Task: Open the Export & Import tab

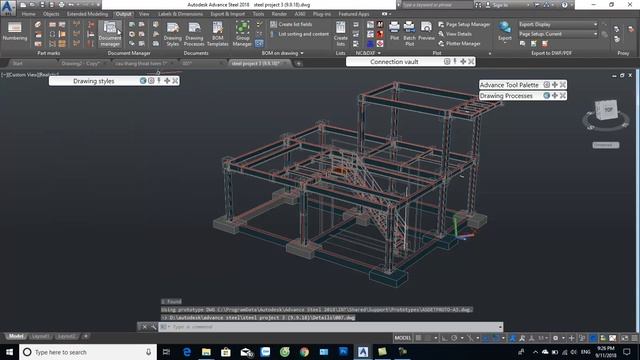Action: (x=228, y=14)
